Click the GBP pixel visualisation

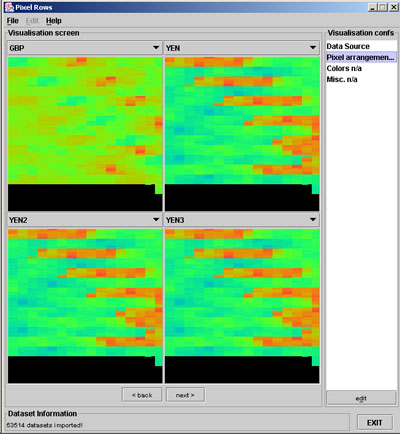pos(85,134)
